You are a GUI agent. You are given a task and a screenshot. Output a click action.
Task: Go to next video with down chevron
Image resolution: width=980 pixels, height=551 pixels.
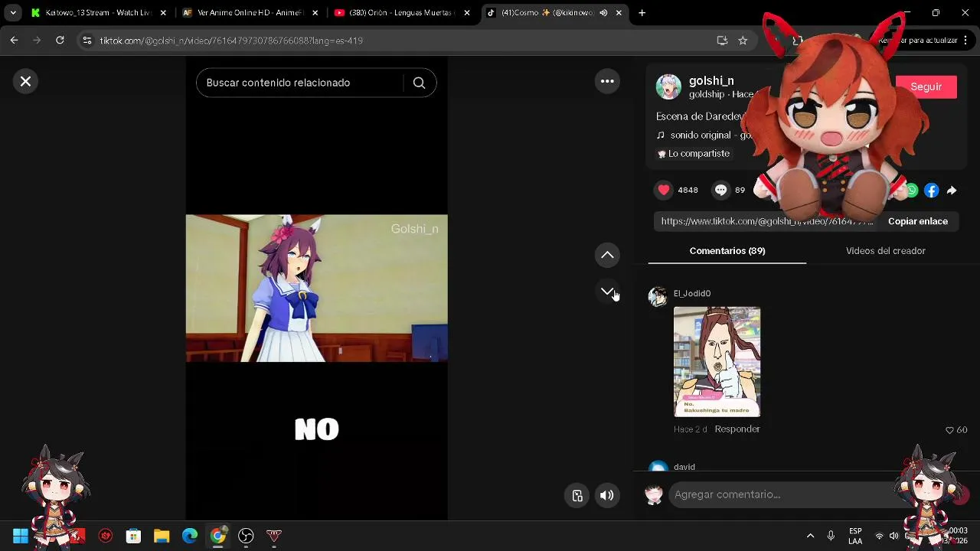click(x=607, y=292)
